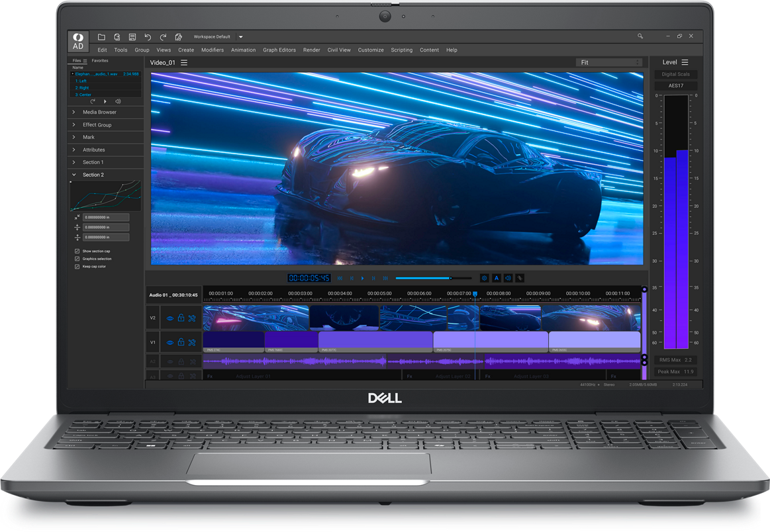
Task: Select the Save icon in the top toolbar
Action: pyautogui.click(x=132, y=36)
